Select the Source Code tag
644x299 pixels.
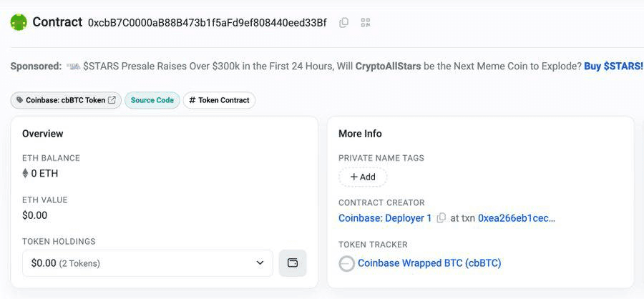tap(152, 100)
